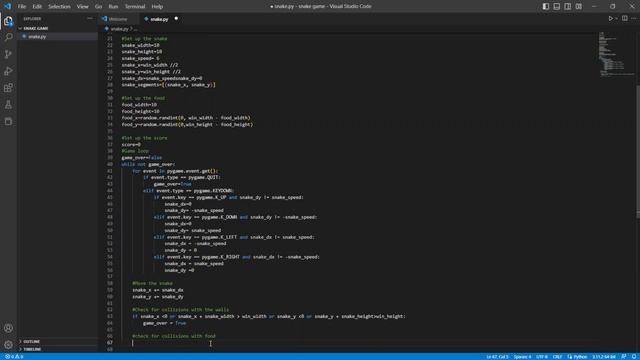This screenshot has height=360, width=640.
Task: Toggle the bottom panel
Action: click(x=557, y=6)
